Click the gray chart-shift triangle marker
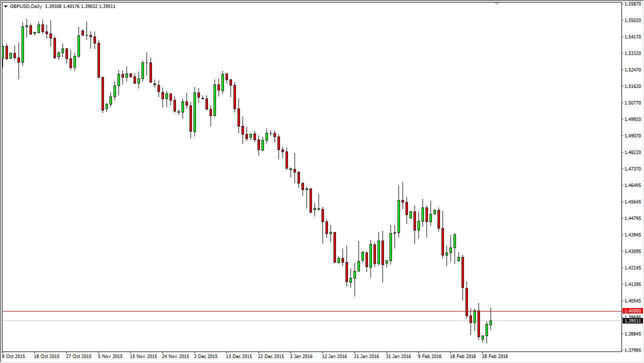The width and height of the screenshot is (644, 363). 496,3
